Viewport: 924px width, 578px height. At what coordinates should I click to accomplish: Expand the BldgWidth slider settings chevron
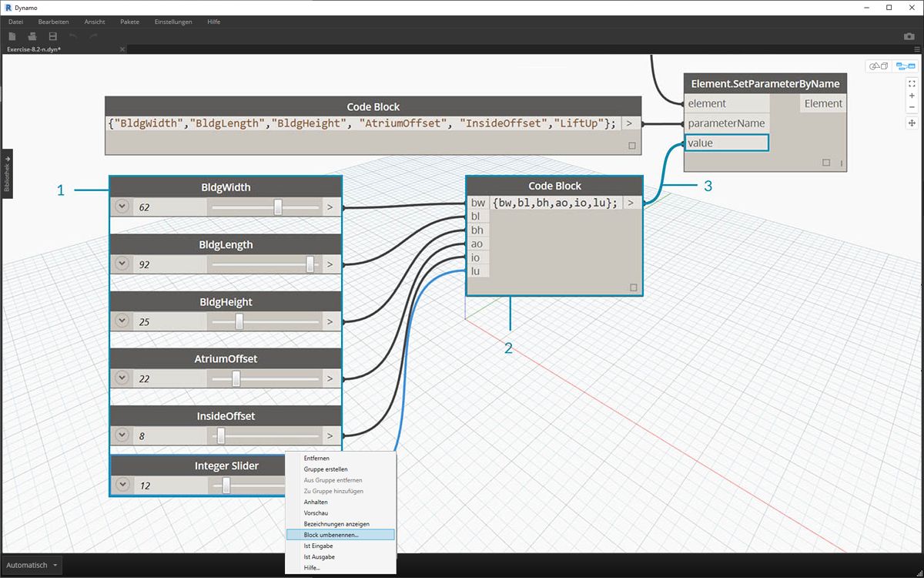click(122, 207)
